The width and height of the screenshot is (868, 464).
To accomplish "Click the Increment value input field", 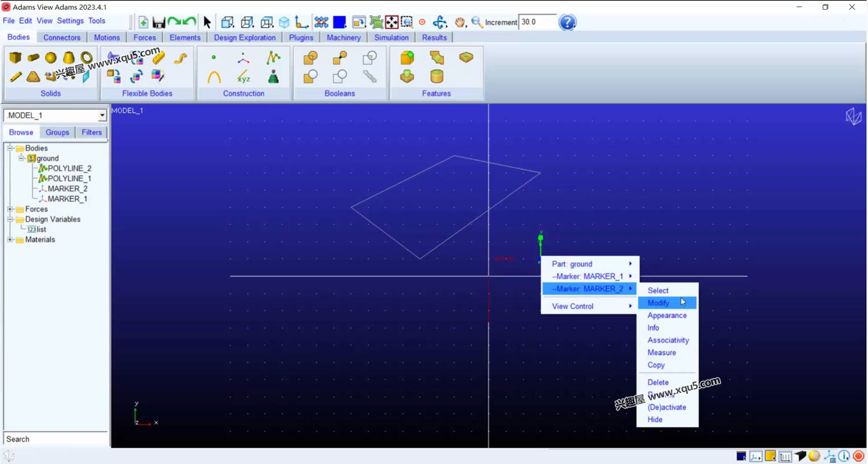I will [x=537, y=23].
